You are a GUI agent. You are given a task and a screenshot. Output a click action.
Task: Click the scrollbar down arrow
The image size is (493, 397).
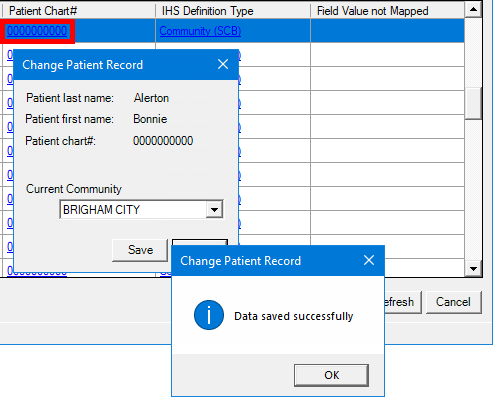tap(473, 268)
